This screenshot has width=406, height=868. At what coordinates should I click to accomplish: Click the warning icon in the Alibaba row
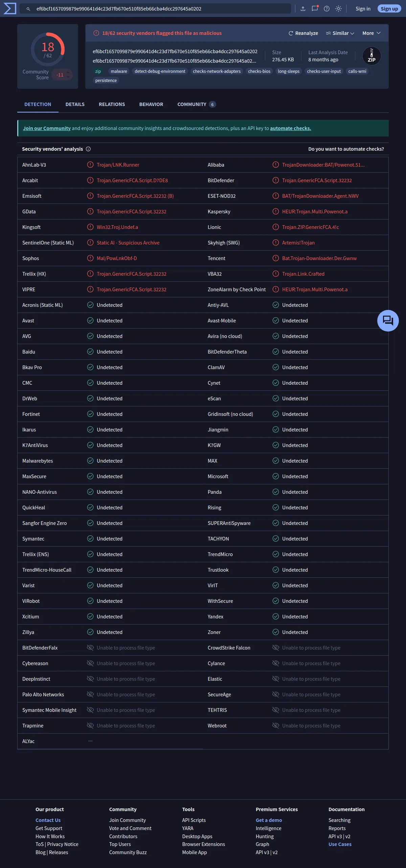(276, 165)
